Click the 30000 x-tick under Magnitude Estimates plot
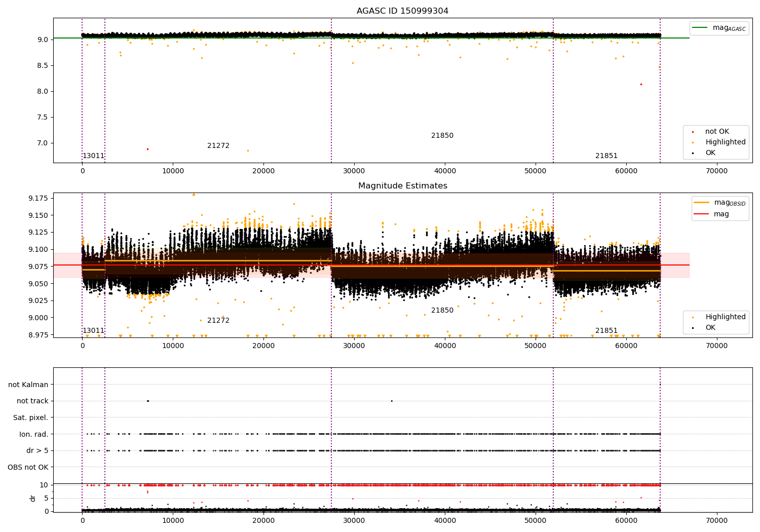 (x=354, y=346)
